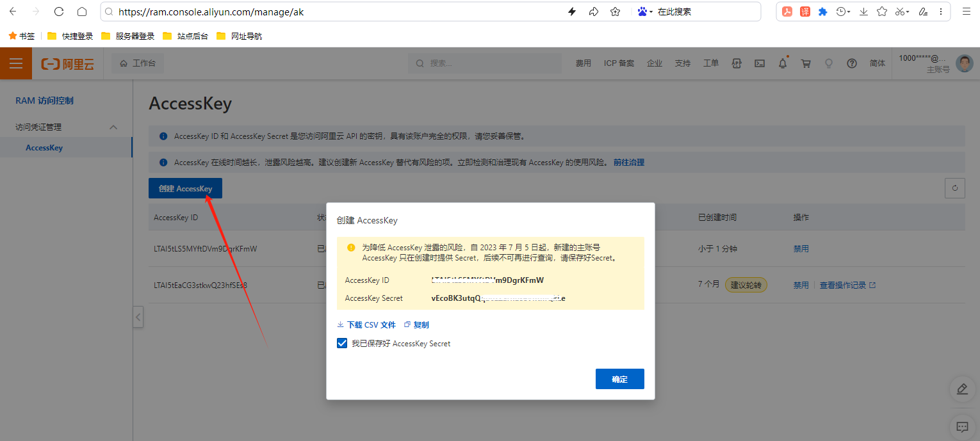Open notifications bell icon
This screenshot has height=441, width=980.
[783, 63]
